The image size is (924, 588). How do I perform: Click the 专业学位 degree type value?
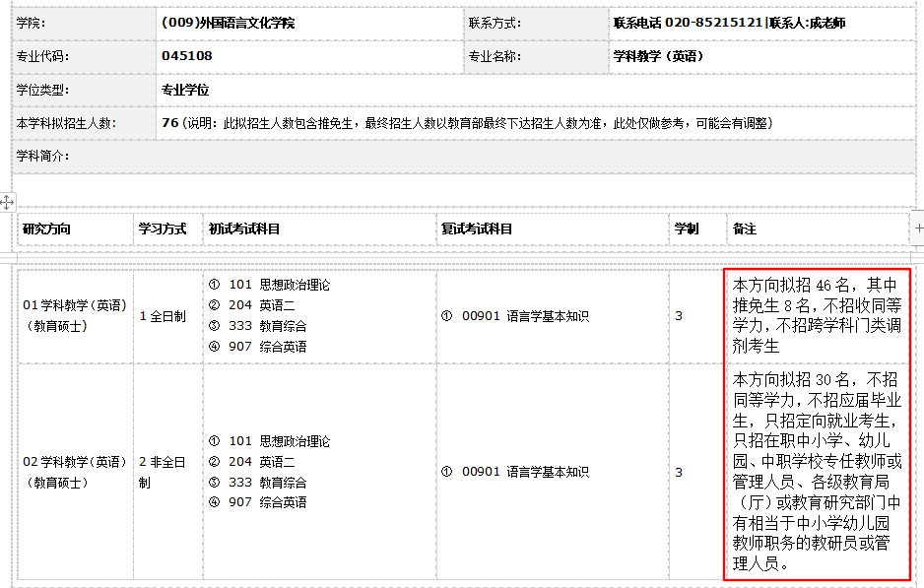185,90
